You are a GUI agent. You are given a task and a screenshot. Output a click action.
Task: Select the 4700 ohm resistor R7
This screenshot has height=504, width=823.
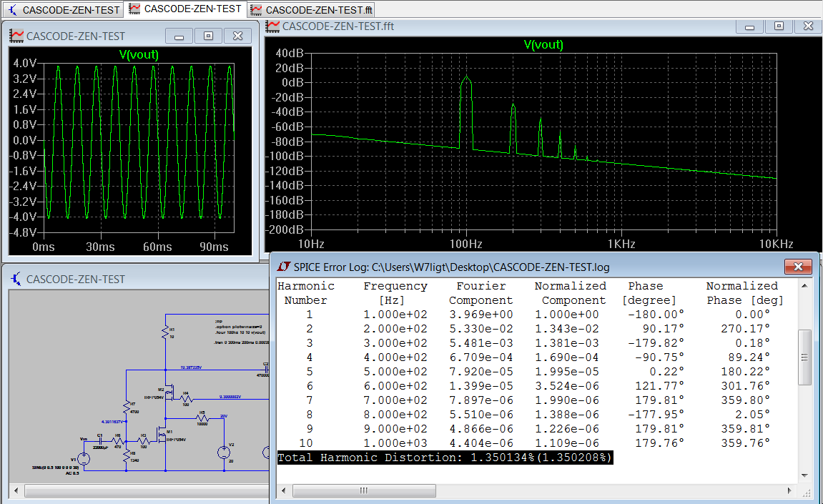(126, 407)
